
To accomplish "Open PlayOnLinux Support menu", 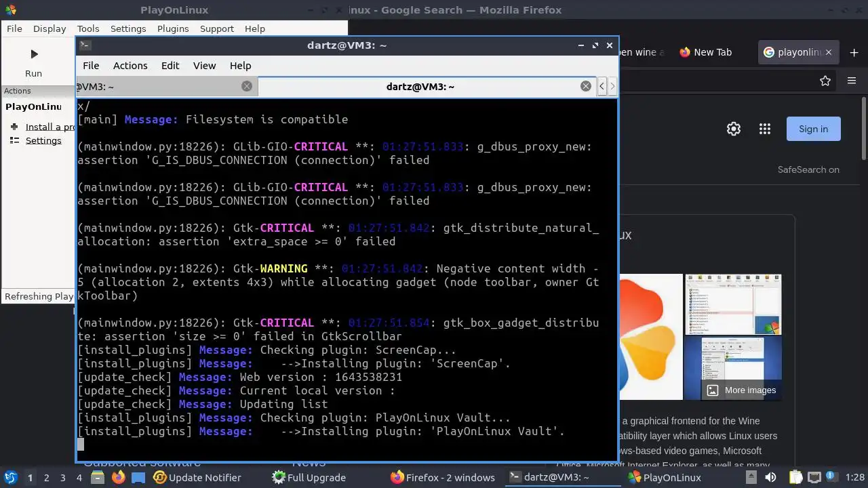I will 217,28.
